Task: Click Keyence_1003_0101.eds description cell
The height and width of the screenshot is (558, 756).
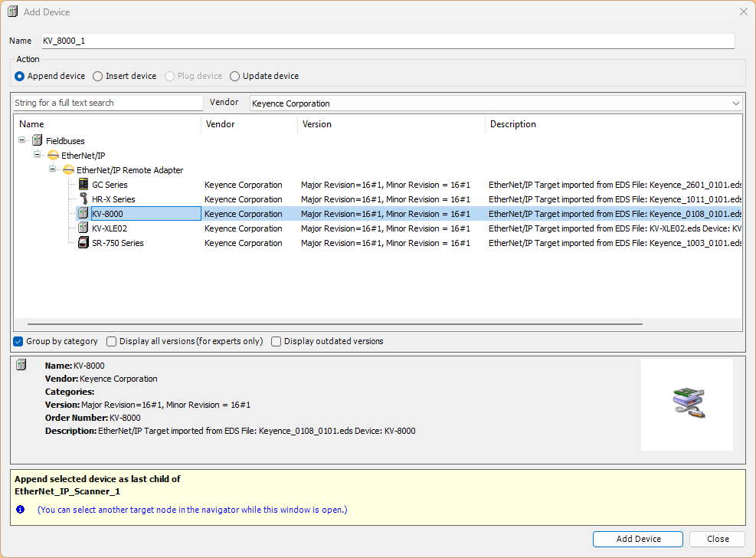Action: tap(615, 243)
